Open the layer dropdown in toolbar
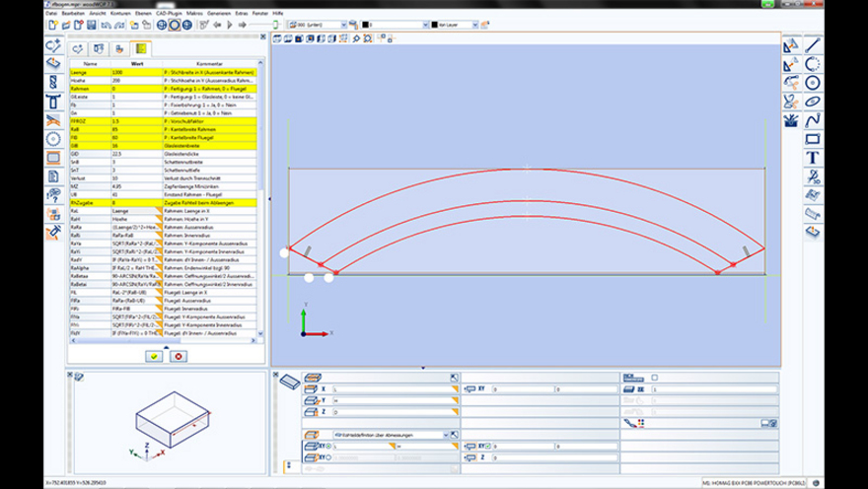 (x=475, y=25)
